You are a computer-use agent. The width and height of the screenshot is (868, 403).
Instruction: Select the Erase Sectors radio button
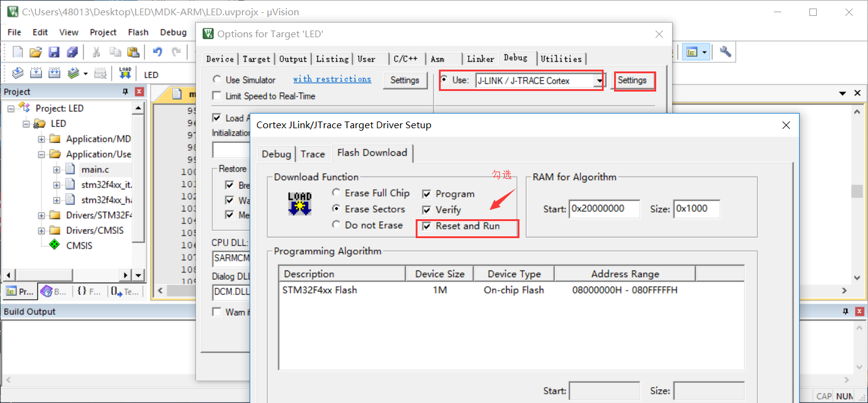click(x=336, y=209)
